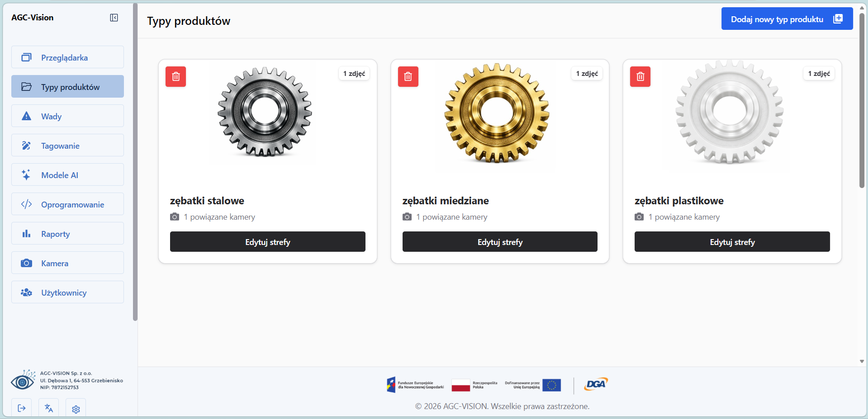This screenshot has width=868, height=419.
Task: Open the Modele AI page
Action: point(67,175)
